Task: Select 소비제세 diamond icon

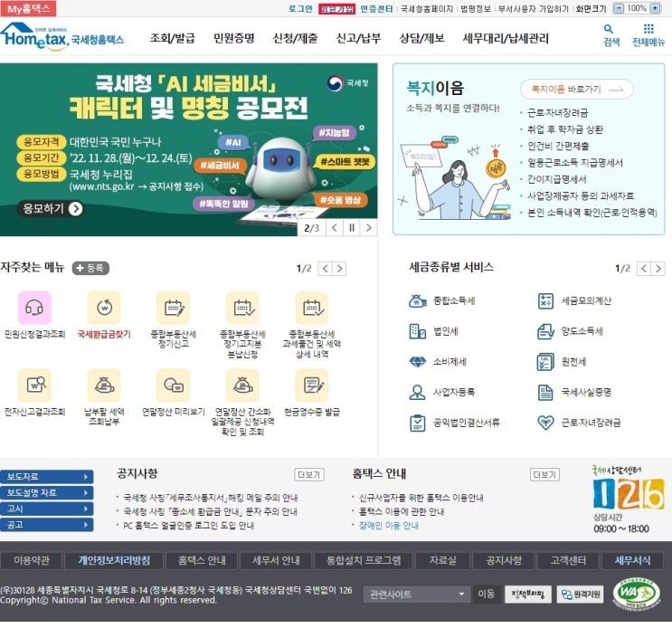Action: (418, 362)
